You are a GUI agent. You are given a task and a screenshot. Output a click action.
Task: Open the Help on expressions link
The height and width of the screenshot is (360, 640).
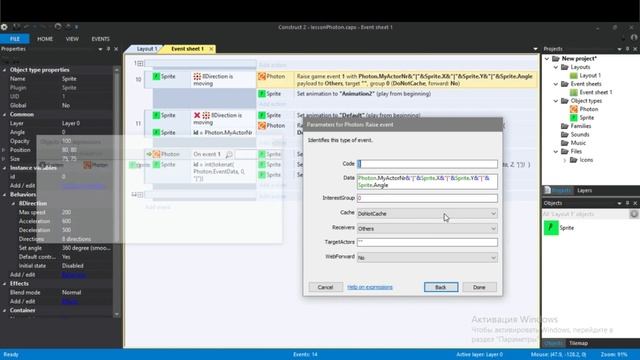370,287
